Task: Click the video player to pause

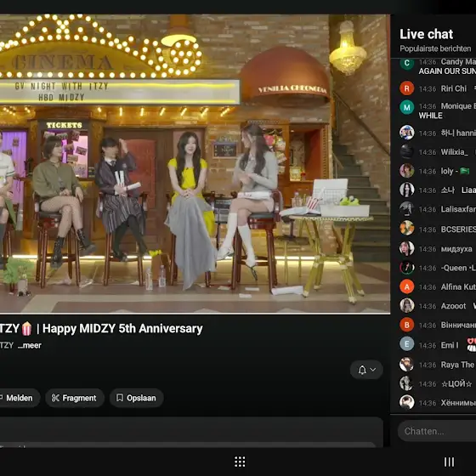Action: coord(195,164)
